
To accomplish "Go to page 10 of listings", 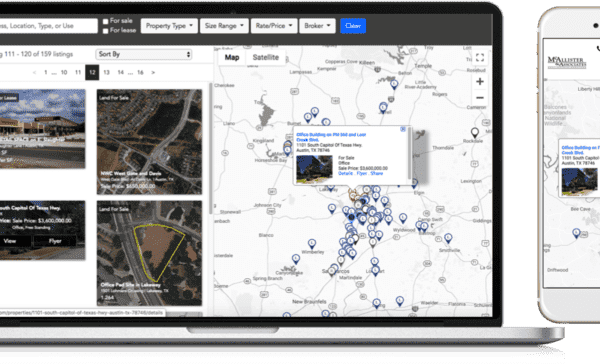I will coord(64,72).
